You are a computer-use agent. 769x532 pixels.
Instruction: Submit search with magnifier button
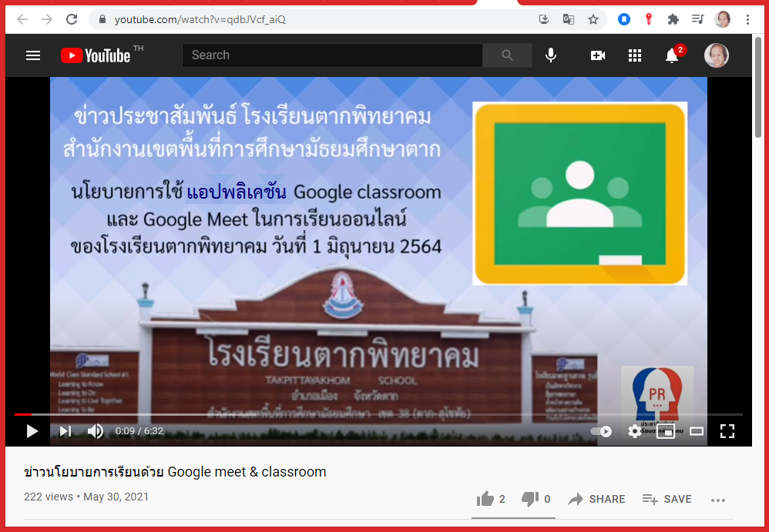[x=507, y=55]
